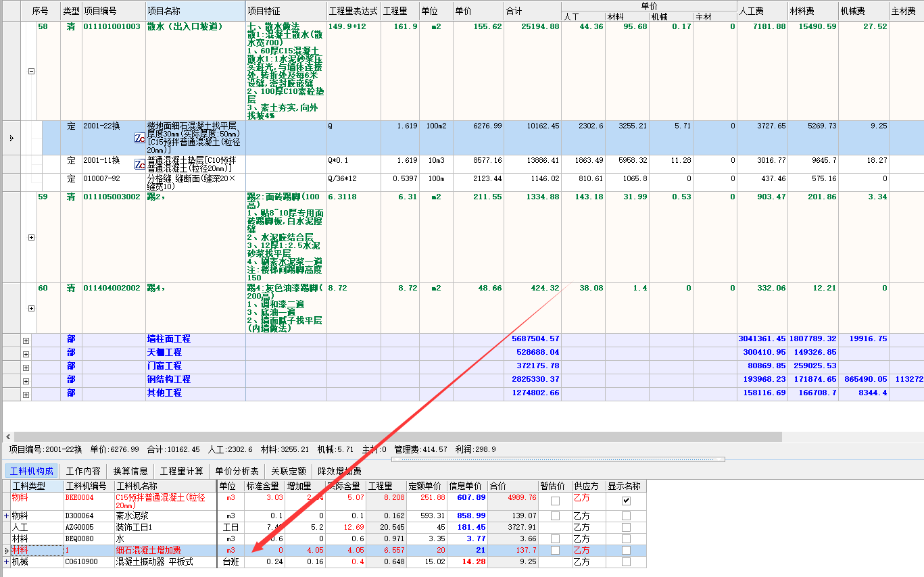Click the 项目编号 column header
924x577 pixels.
click(114, 11)
